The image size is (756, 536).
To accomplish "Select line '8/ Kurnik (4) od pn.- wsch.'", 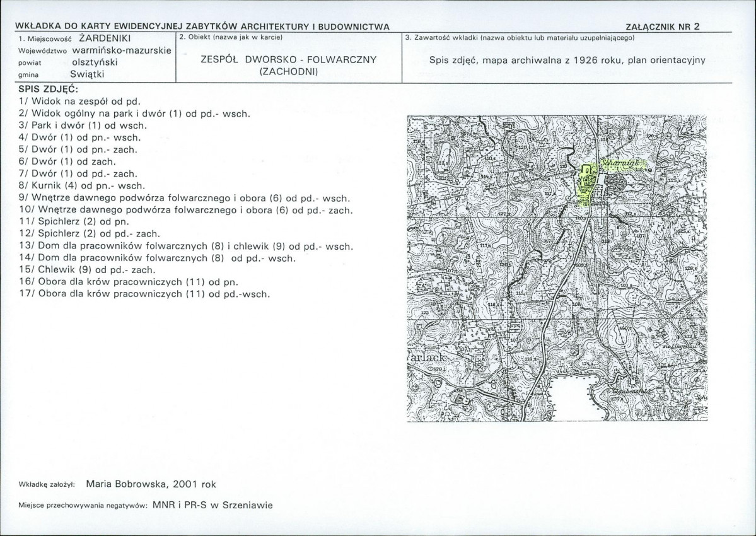I will (x=82, y=185).
